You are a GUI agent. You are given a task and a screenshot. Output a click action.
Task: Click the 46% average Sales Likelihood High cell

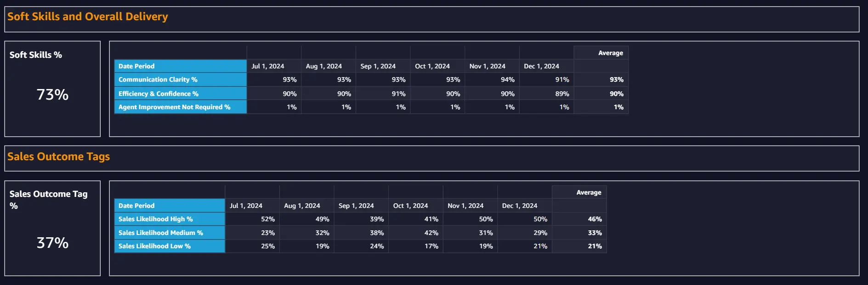point(595,219)
